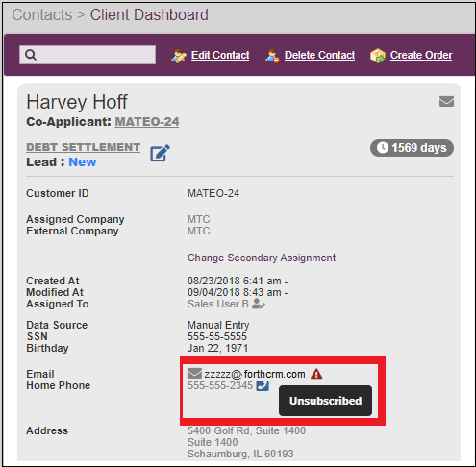Image resolution: width=476 pixels, height=467 pixels.
Task: Click the blue edit status pencil icon
Action: click(160, 154)
